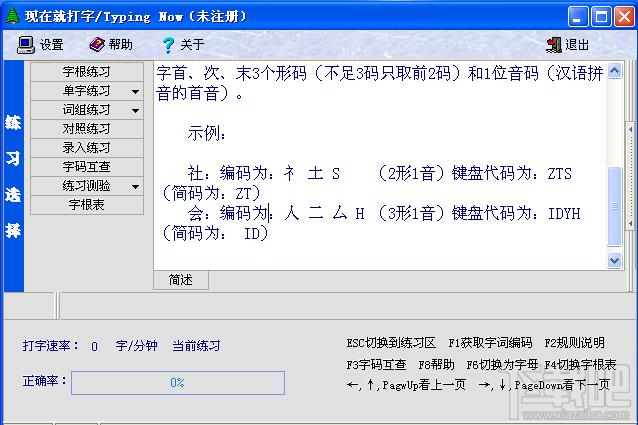Image resolution: width=638 pixels, height=425 pixels.
Task: Click the hint F1获取字词编码
Action: [x=490, y=343]
